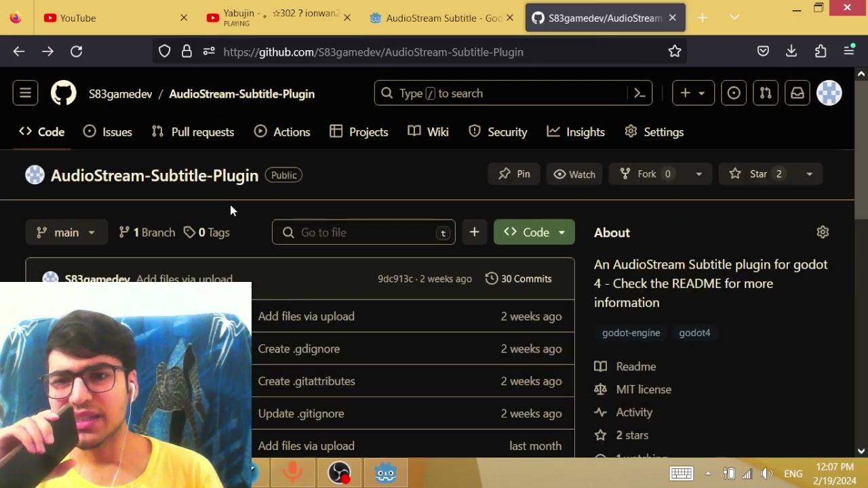List all tabs dropdown in Firefox
868x488 pixels.
(x=734, y=18)
